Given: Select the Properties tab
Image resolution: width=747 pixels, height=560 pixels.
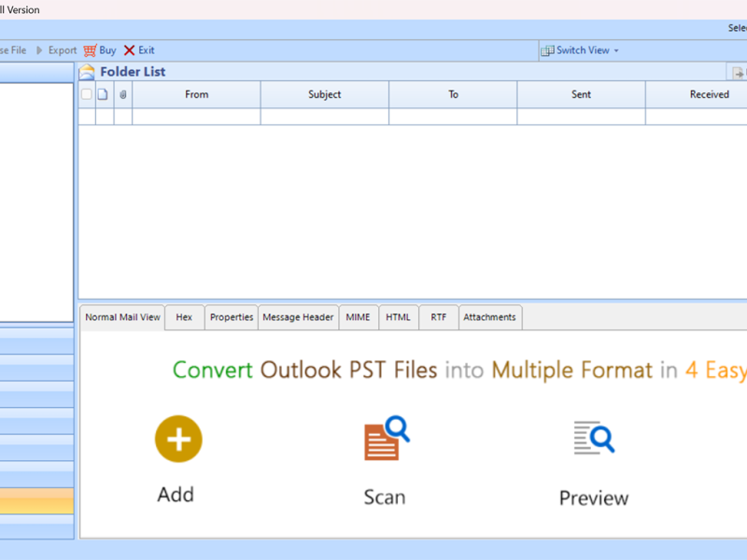Looking at the screenshot, I should (232, 317).
